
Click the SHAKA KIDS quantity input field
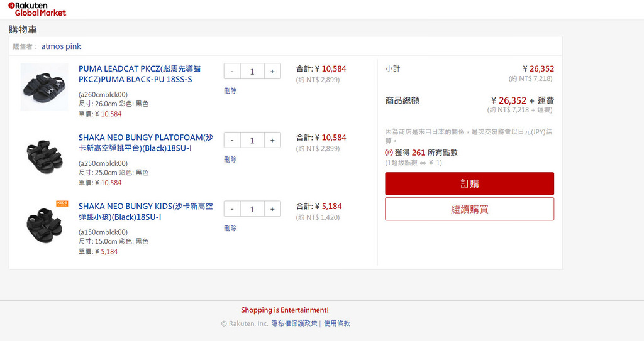click(252, 209)
